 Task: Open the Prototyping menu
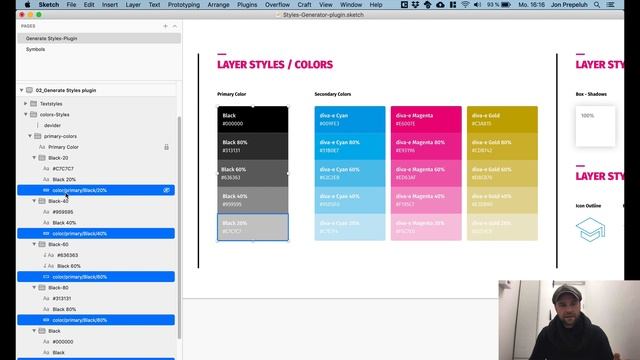184,5
